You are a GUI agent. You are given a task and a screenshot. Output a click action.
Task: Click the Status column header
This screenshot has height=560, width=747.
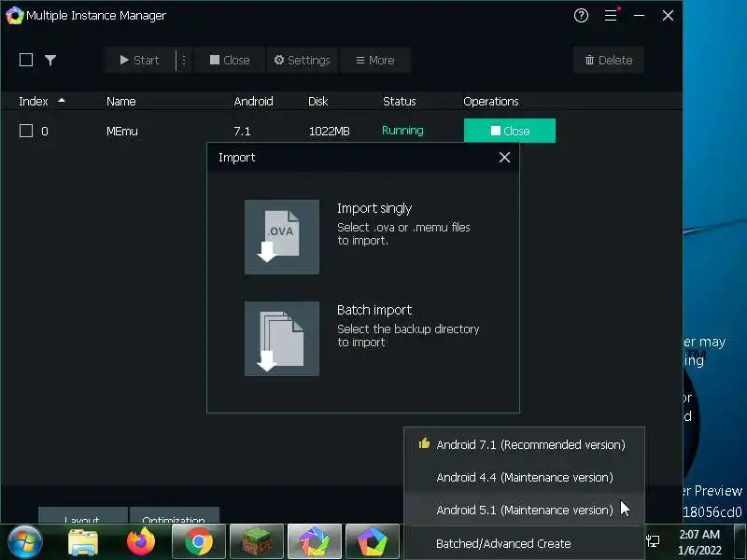pyautogui.click(x=400, y=102)
